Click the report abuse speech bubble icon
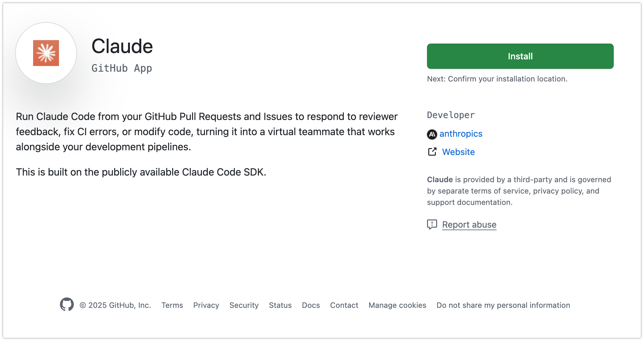The width and height of the screenshot is (644, 341). pos(432,224)
